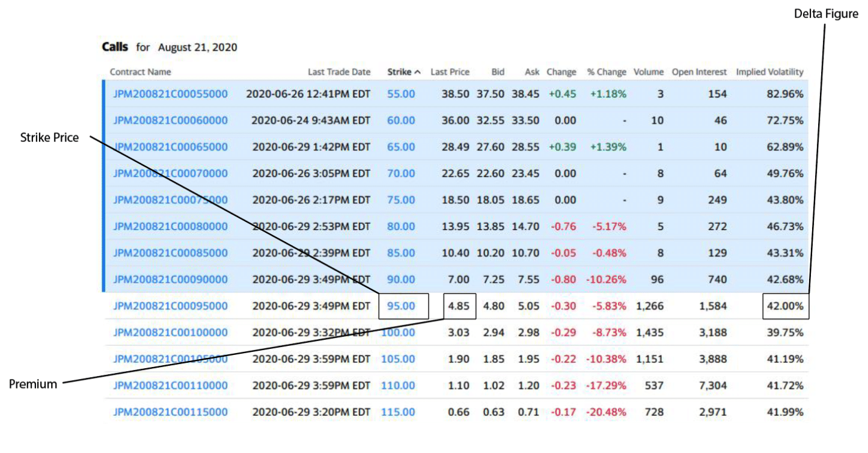Select the 70.00 strike link
The height and width of the screenshot is (453, 868).
pos(401,173)
